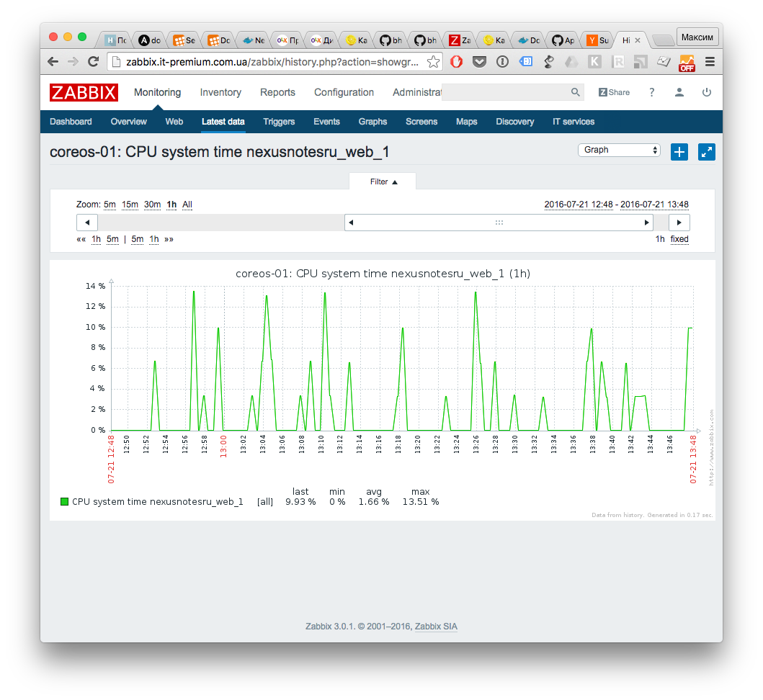Click browser back arrow
Screen dimensions: 763x700
[53, 62]
